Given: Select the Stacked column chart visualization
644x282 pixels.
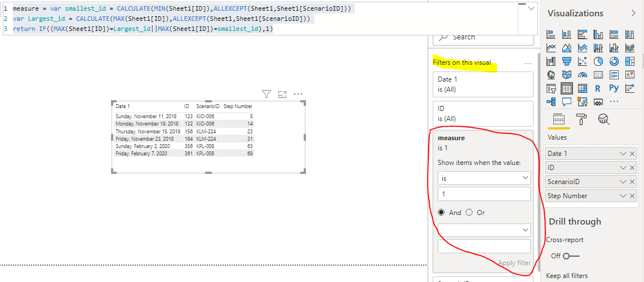Looking at the screenshot, I should 567,34.
